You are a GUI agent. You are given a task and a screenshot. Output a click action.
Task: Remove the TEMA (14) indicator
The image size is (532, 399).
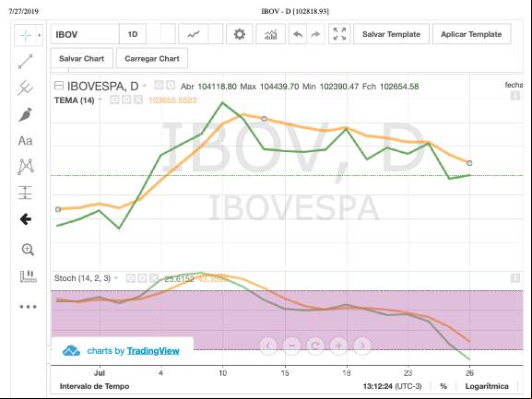(x=138, y=100)
